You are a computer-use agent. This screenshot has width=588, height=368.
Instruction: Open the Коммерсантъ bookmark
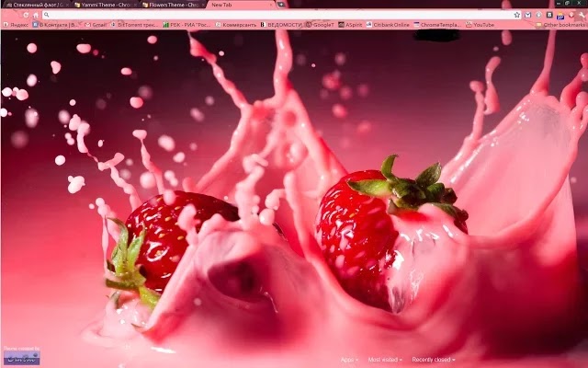click(x=236, y=25)
